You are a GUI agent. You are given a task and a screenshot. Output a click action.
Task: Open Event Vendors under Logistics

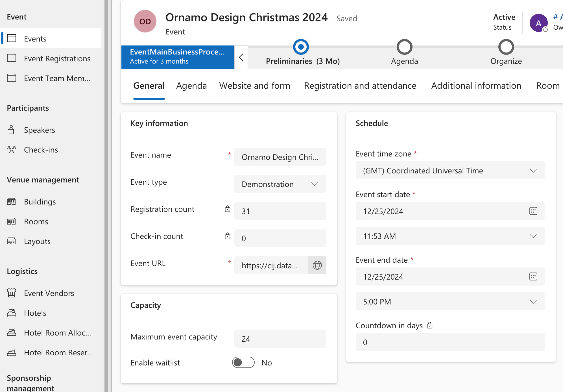tap(51, 293)
